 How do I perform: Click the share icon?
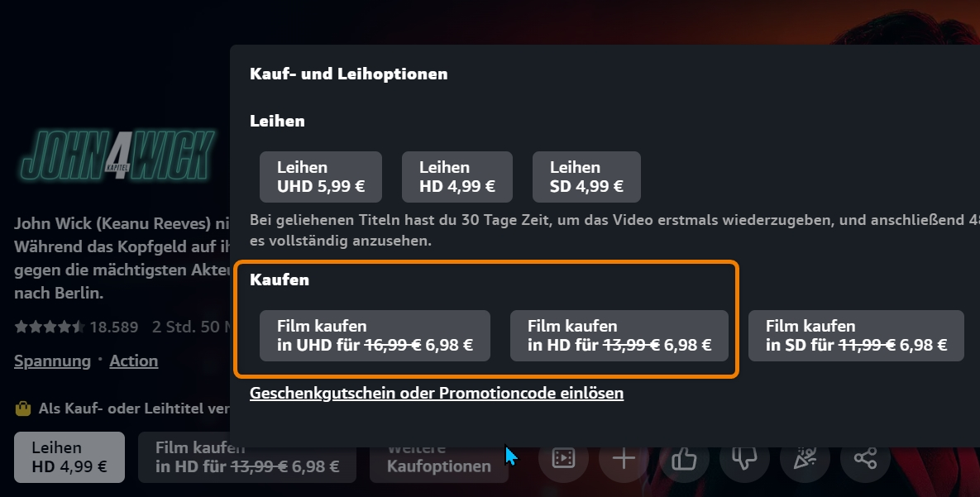(865, 458)
